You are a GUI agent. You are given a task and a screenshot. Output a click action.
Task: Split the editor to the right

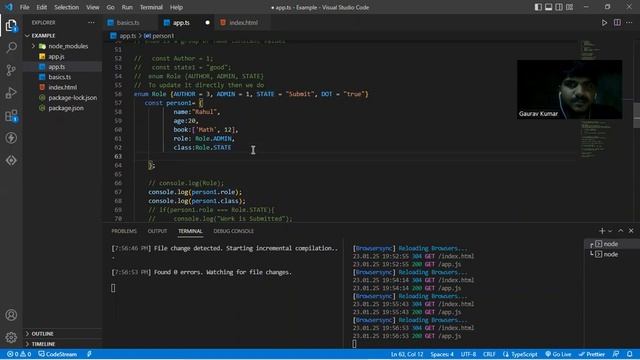pos(617,23)
